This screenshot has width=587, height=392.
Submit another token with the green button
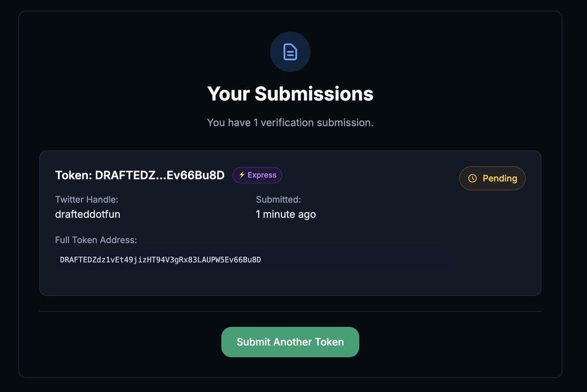[x=290, y=342]
